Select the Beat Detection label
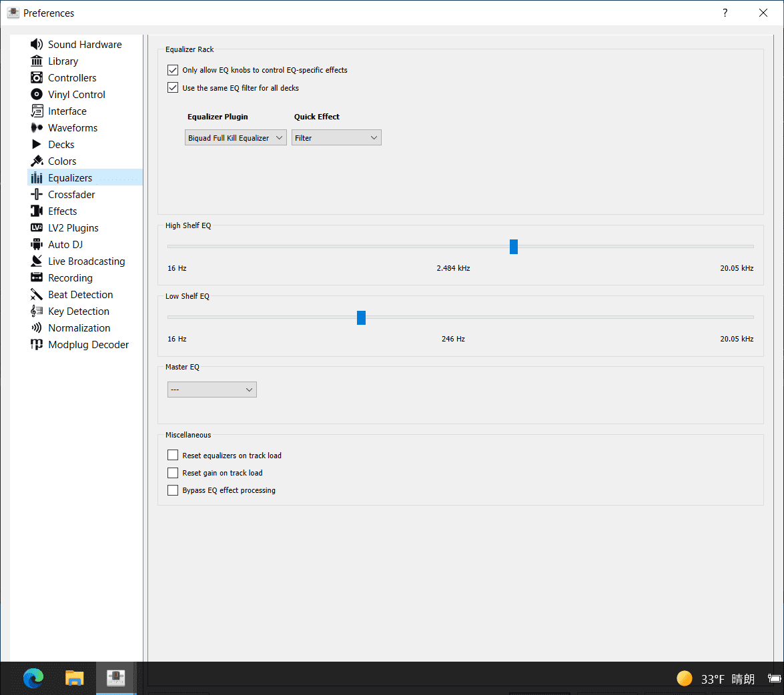Image resolution: width=784 pixels, height=695 pixels. (x=81, y=294)
